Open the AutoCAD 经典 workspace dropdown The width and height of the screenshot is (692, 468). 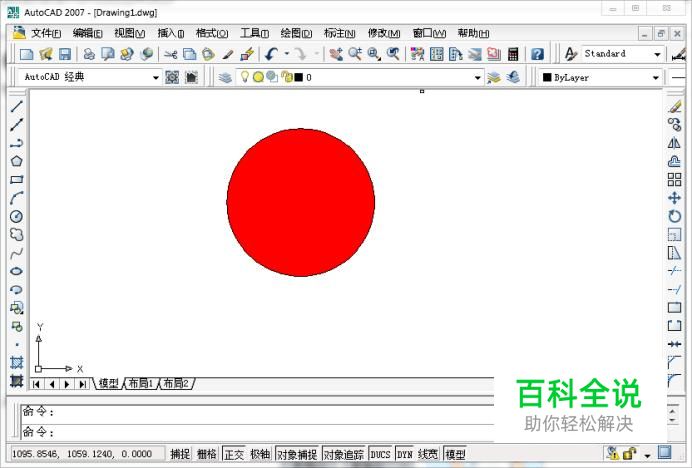point(155,78)
